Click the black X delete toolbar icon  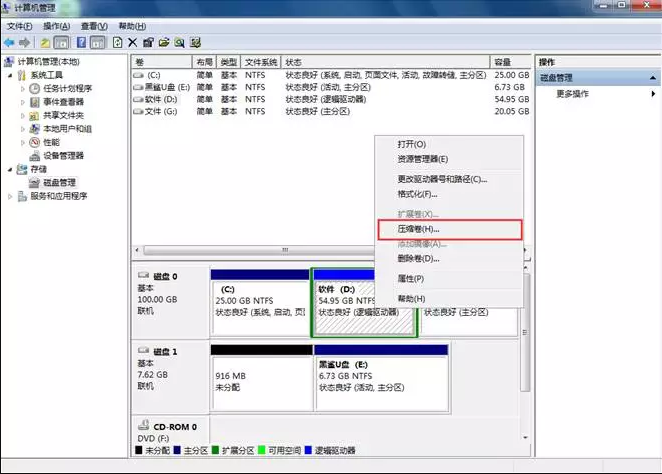click(x=133, y=43)
